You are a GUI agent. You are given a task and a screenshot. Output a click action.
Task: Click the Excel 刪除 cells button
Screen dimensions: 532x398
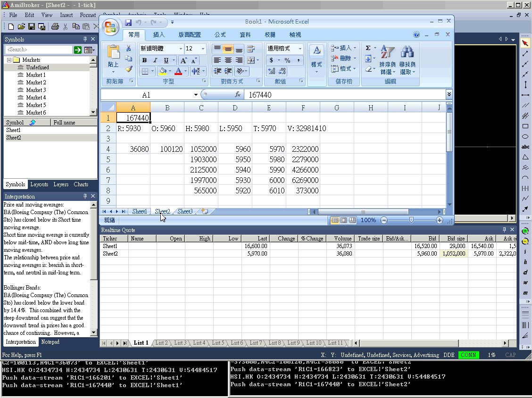tap(344, 58)
